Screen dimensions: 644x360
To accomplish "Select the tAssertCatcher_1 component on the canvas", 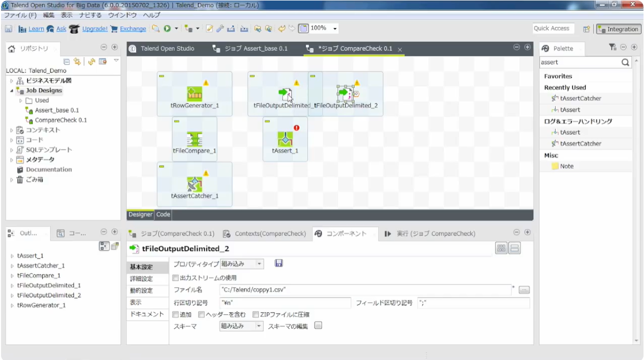I will pyautogui.click(x=195, y=184).
